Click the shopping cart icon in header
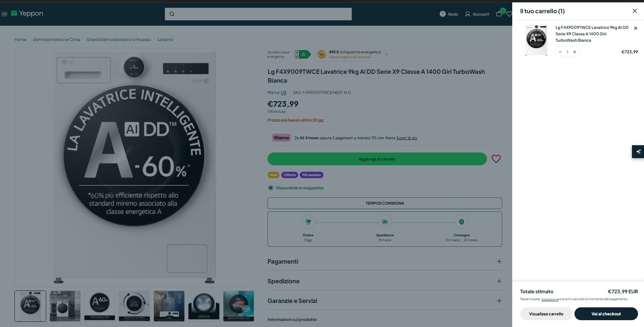Screen dimensions: 644x327 click(x=499, y=14)
